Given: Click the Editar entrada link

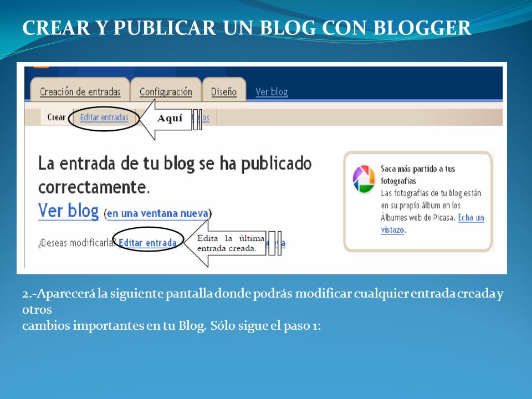Looking at the screenshot, I should point(147,243).
